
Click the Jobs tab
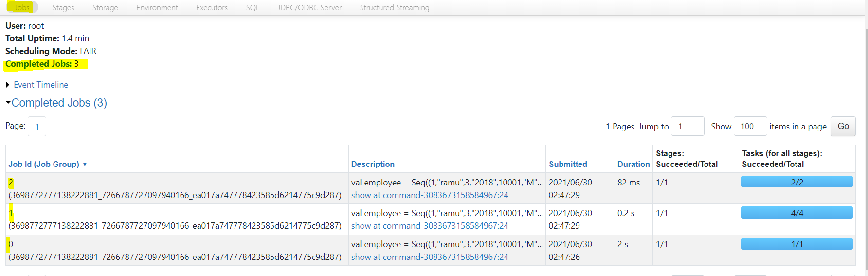tap(22, 8)
